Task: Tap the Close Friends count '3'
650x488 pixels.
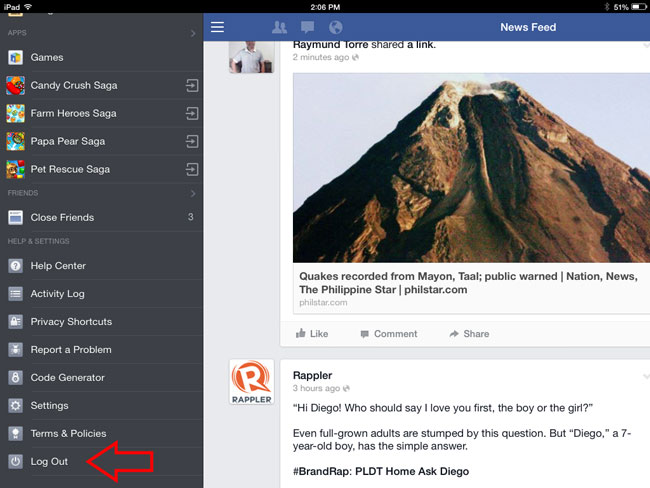Action: [191, 217]
